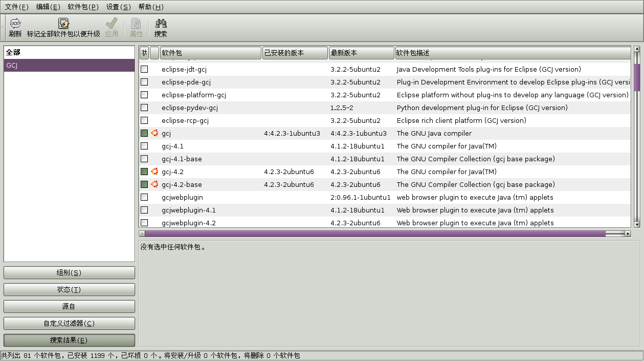Viewport: 644px width, 361px height.
Task: Click the Ubuntu logo icon beside gcj
Action: click(x=154, y=133)
